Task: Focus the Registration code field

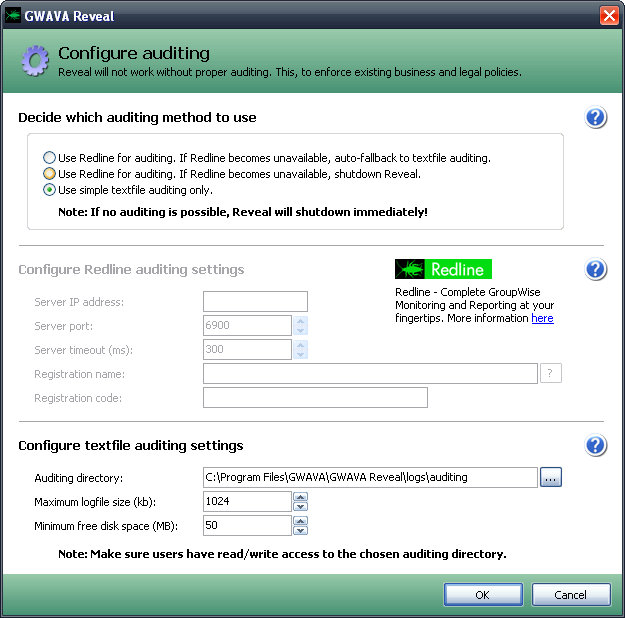Action: coord(315,398)
